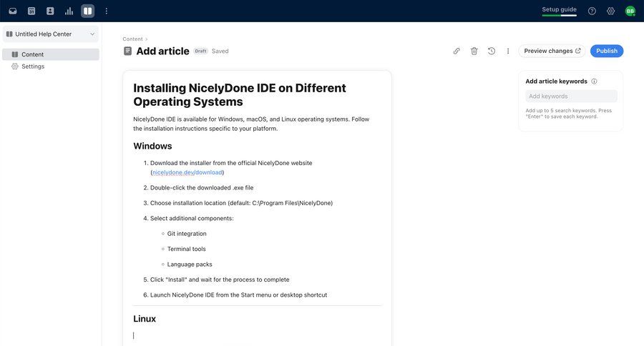Open the Contacts icon in top bar

[x=50, y=11]
